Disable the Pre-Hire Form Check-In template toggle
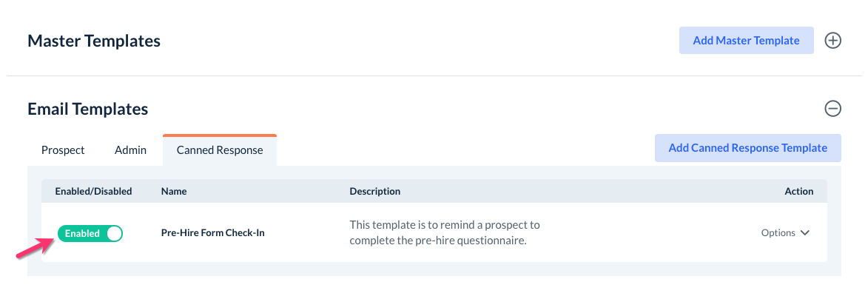Viewport: 868px width, 302px height. point(90,234)
